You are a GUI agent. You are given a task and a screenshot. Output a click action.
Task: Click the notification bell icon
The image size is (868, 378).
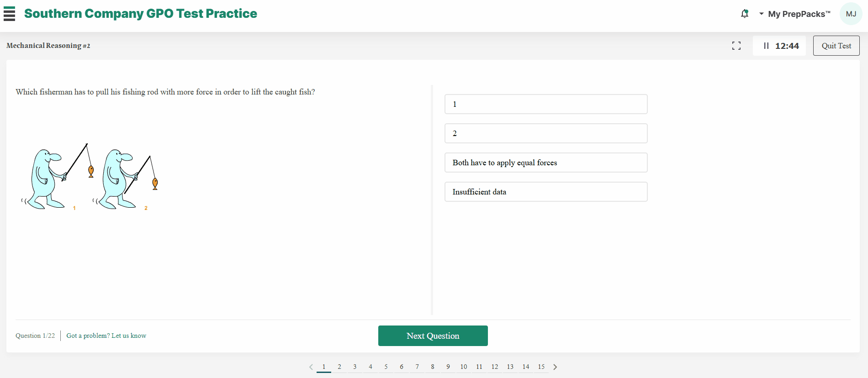745,14
